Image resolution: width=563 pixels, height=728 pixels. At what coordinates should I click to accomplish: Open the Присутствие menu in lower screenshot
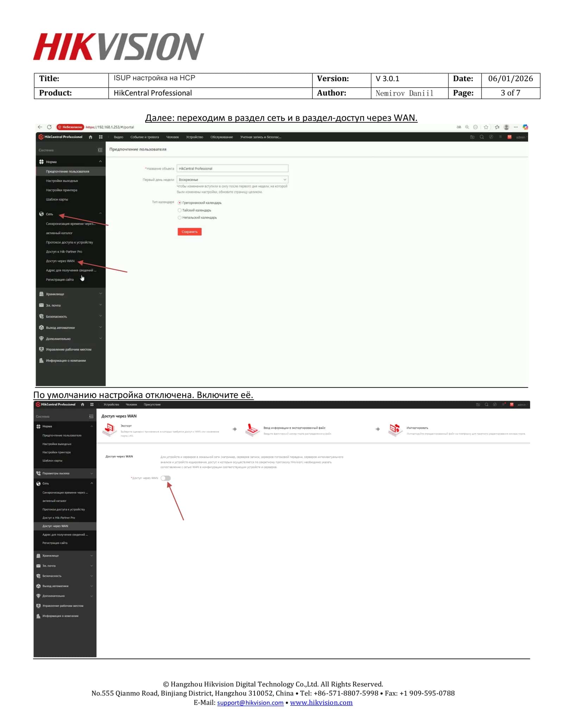point(152,405)
